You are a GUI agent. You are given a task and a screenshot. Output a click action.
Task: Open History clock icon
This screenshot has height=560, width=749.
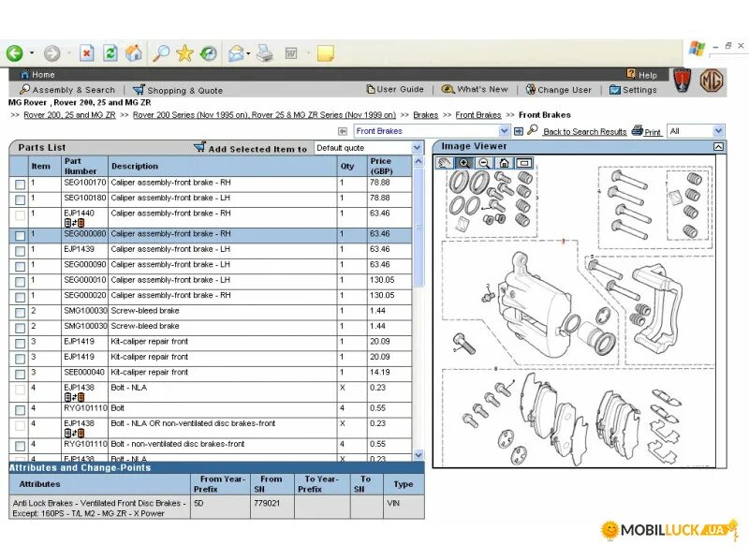(x=208, y=53)
